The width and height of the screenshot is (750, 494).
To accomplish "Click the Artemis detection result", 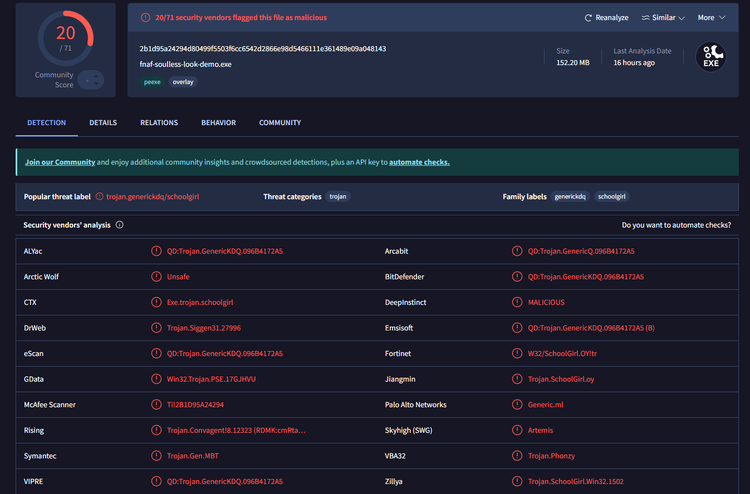I will [540, 430].
